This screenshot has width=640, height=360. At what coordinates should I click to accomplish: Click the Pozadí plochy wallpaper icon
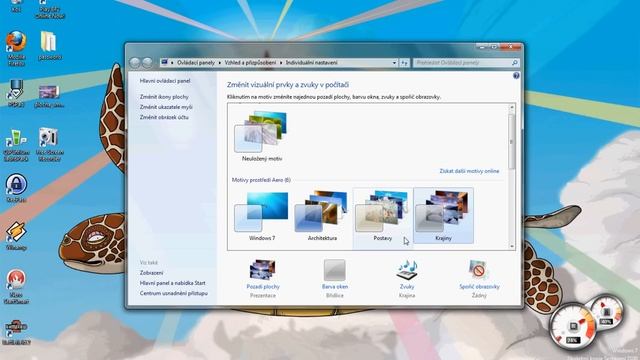click(x=263, y=269)
